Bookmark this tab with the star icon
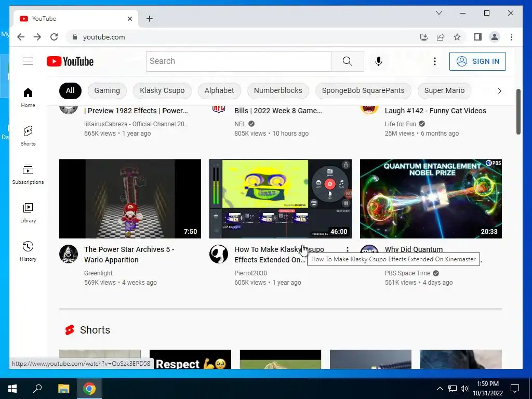Screen dimensions: 532x399 point(457,37)
